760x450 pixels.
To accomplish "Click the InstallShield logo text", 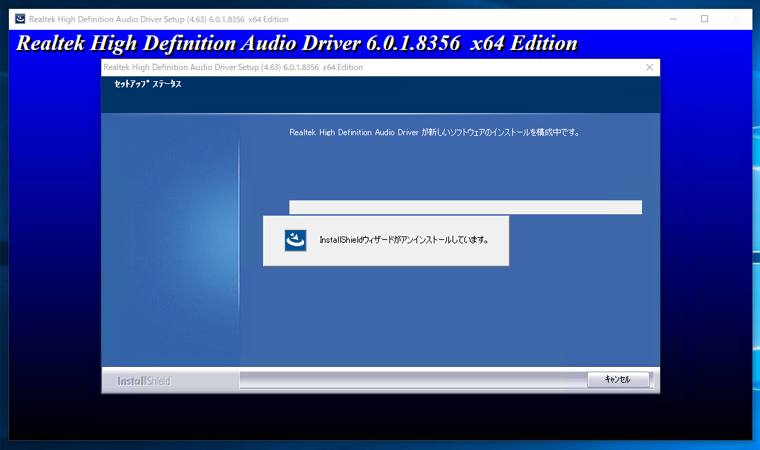I will 144,381.
